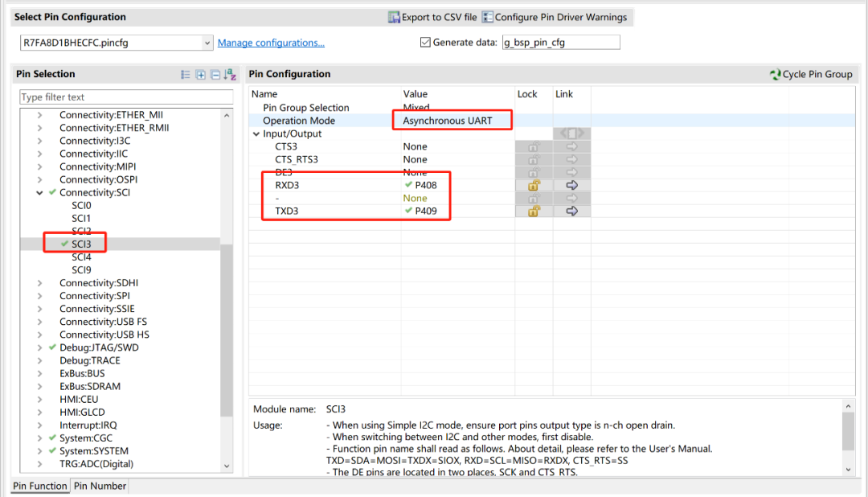Select TRG:ADC(Digital) in the tree
Viewport: 868px width, 497px height.
click(96, 464)
